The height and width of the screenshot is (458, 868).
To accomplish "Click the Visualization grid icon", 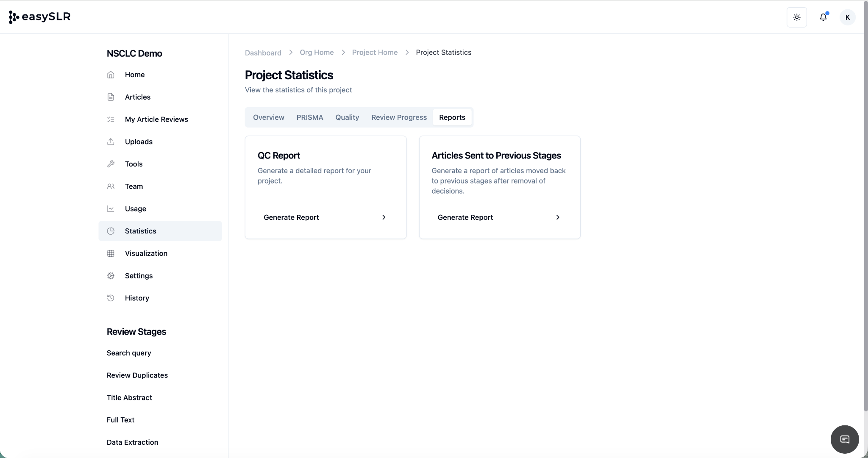I will [x=111, y=253].
